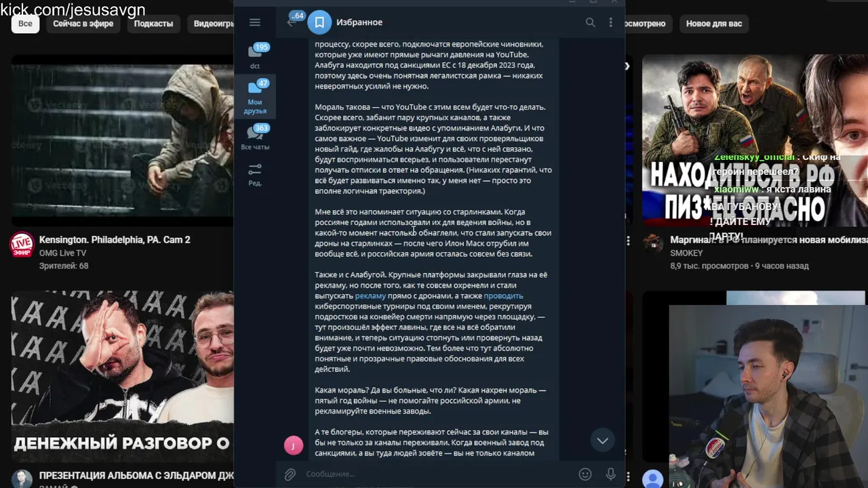This screenshot has width=868, height=488.
Task: Click the Мне всё это напоминает paragraph
Action: click(x=433, y=232)
